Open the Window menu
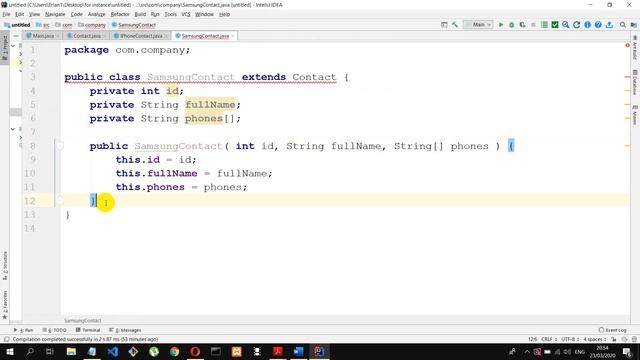 tap(204, 14)
